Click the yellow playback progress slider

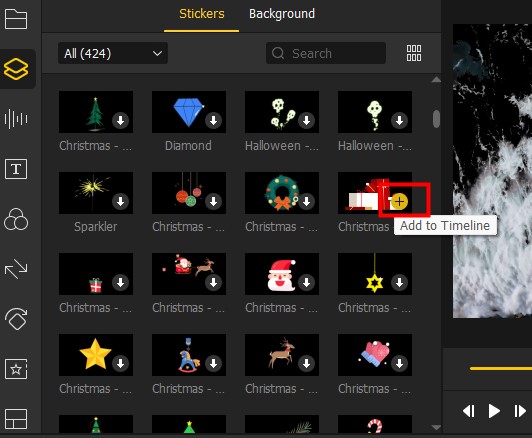tap(501, 368)
